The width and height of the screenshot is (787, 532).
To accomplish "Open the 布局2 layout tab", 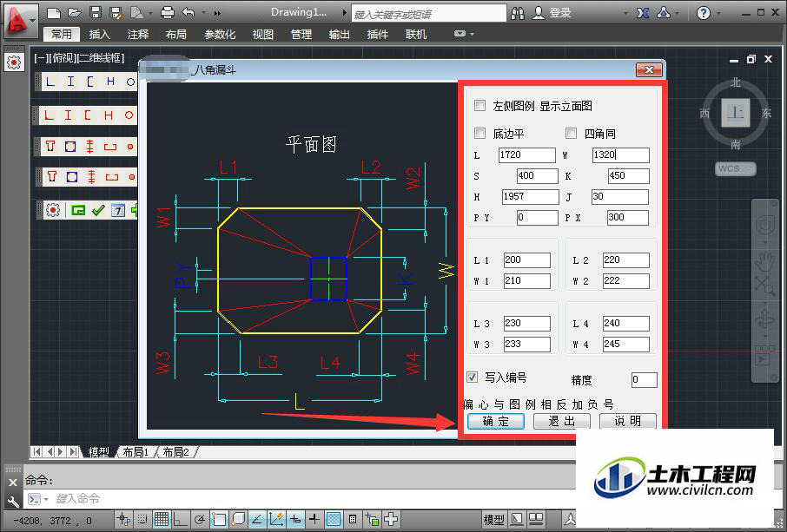I will click(x=175, y=452).
